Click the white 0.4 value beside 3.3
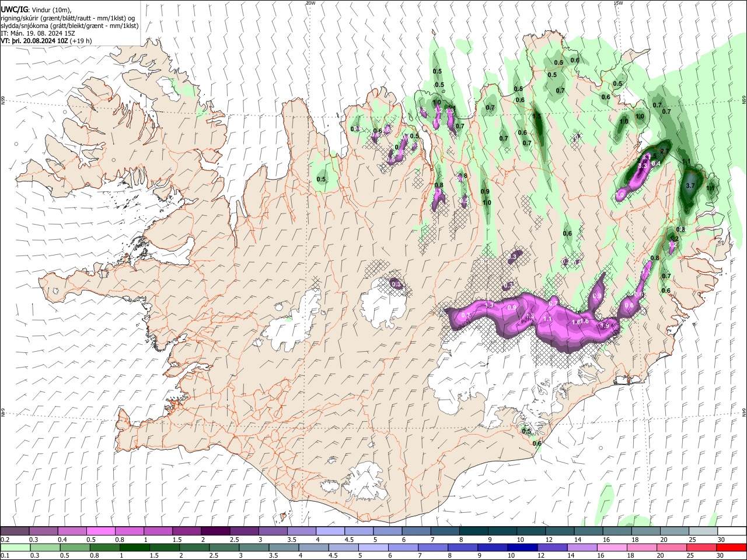 pos(656,164)
